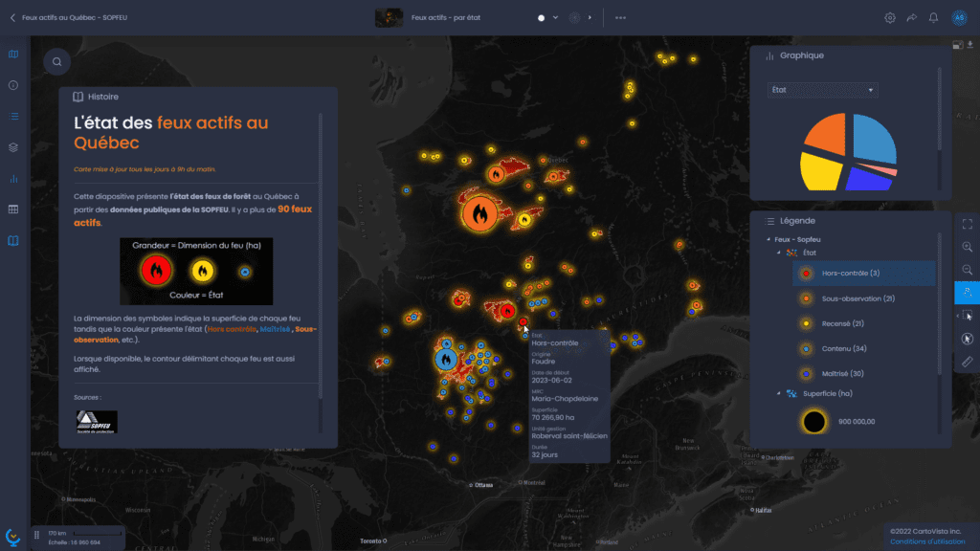
Task: Open the settings gear in header
Action: coord(889,17)
